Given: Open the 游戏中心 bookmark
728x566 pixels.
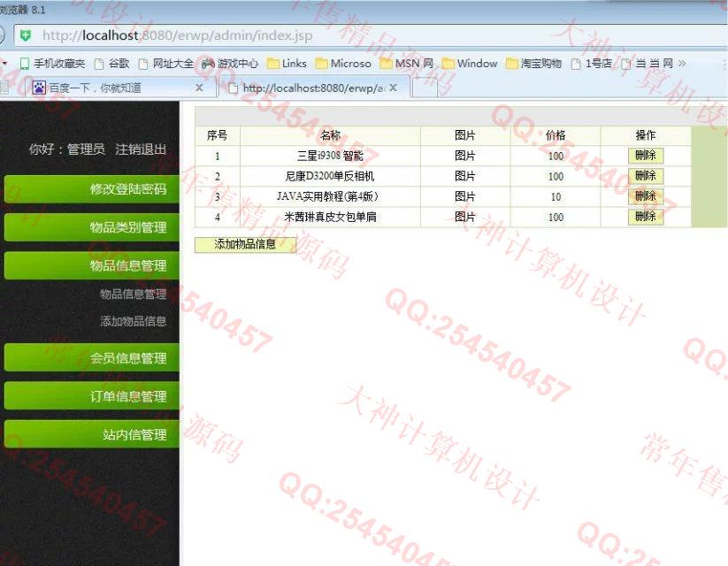Looking at the screenshot, I should 230,64.
